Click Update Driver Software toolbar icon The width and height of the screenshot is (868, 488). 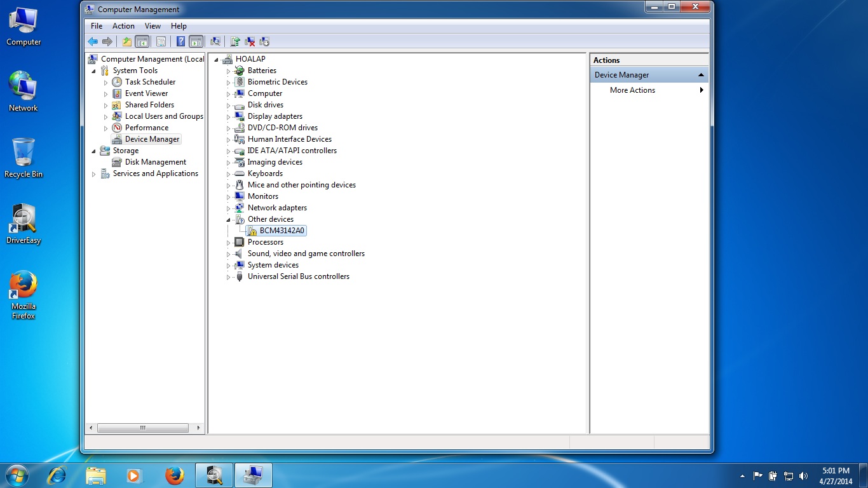[235, 42]
